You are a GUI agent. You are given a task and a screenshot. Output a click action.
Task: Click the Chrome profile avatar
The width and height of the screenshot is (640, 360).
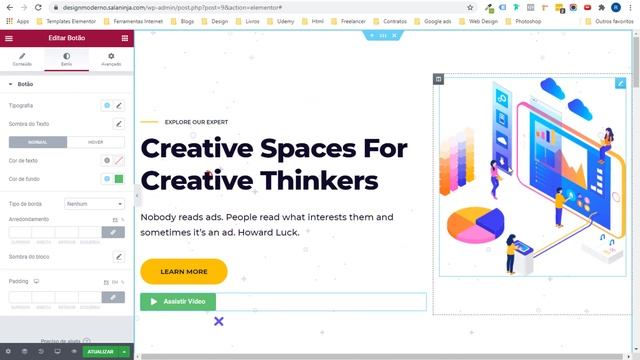tap(616, 7)
